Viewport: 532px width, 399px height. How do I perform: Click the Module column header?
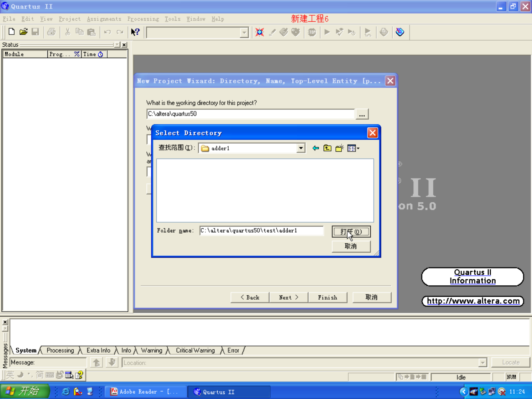pos(25,54)
